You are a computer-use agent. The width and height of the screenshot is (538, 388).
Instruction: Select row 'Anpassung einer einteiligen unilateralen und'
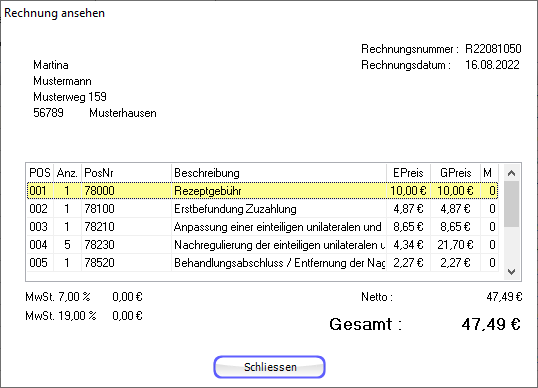point(262,227)
